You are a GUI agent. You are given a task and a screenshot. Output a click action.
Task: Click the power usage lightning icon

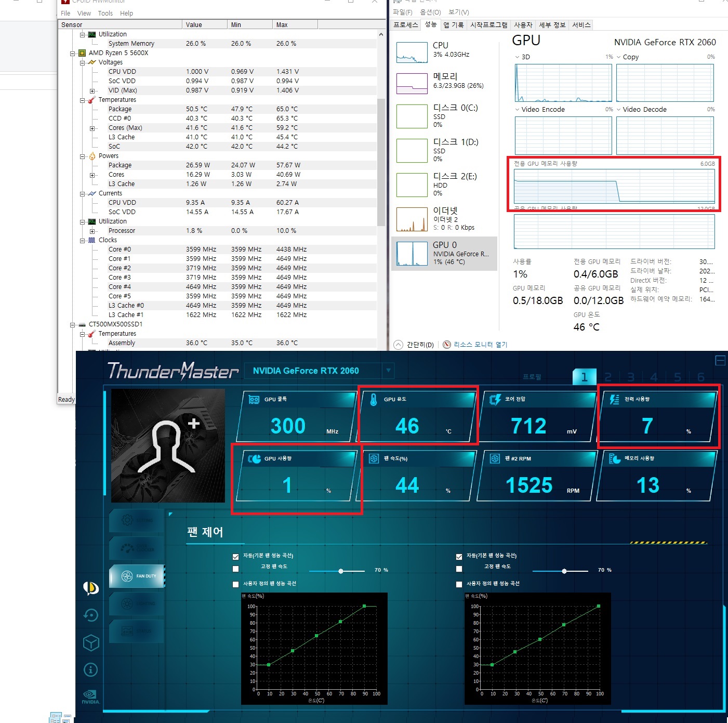pyautogui.click(x=614, y=399)
